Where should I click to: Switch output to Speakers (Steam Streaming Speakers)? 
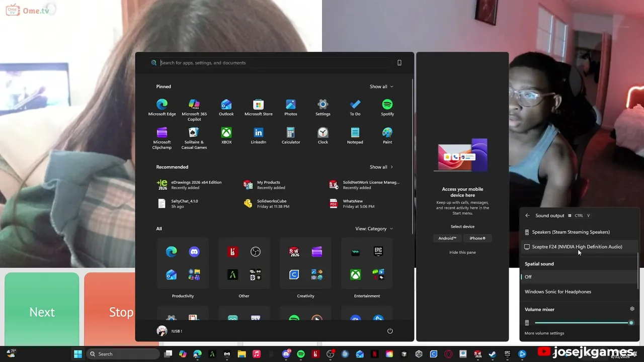pos(579,232)
